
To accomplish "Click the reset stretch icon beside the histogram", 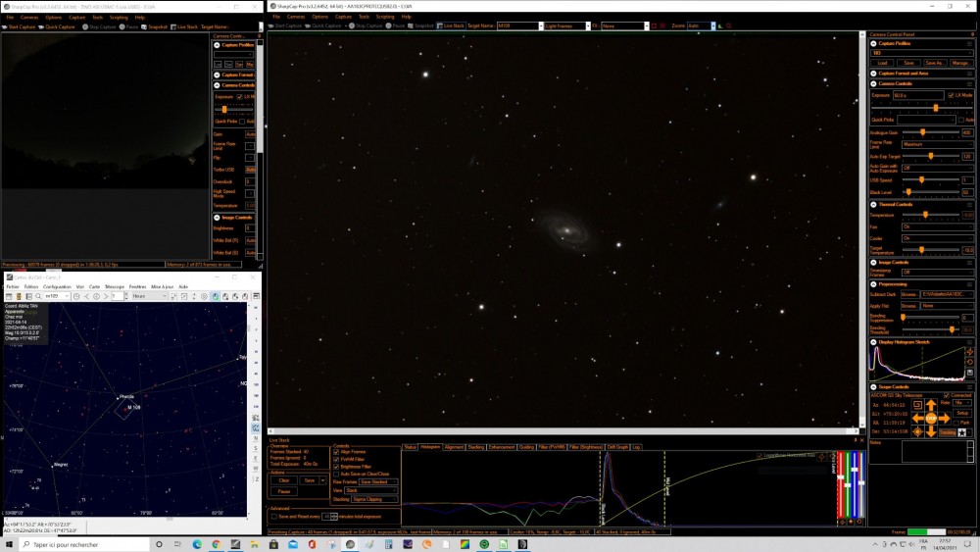I will coord(970,362).
